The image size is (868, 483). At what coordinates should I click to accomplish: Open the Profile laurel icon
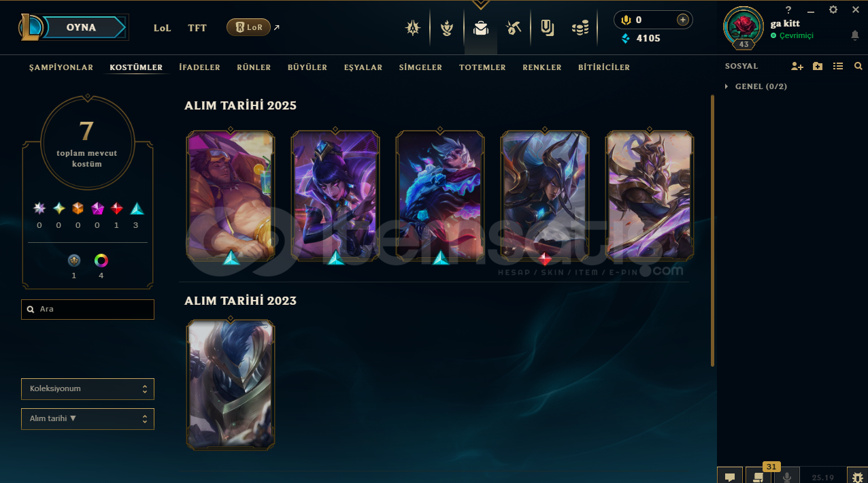coord(446,28)
